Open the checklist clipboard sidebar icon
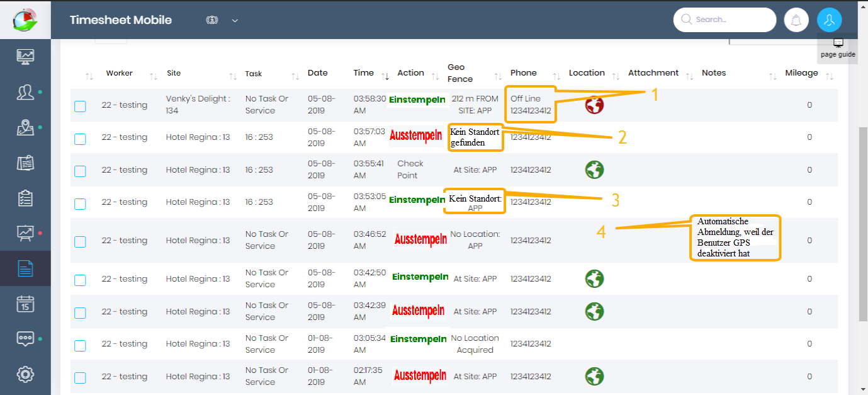 coord(25,198)
